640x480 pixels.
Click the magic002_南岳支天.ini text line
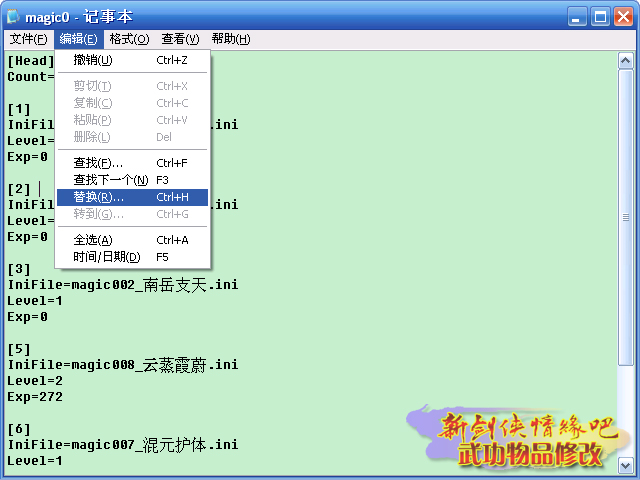click(122, 285)
